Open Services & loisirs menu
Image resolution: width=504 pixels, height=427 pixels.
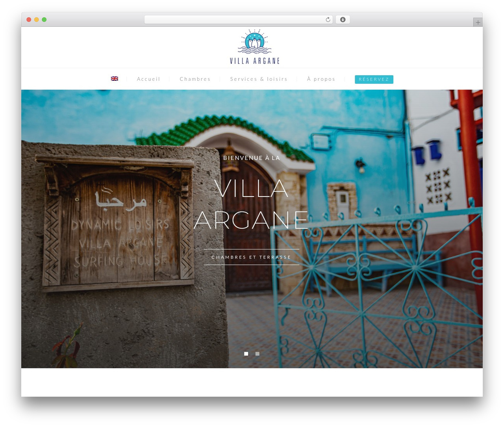(259, 79)
